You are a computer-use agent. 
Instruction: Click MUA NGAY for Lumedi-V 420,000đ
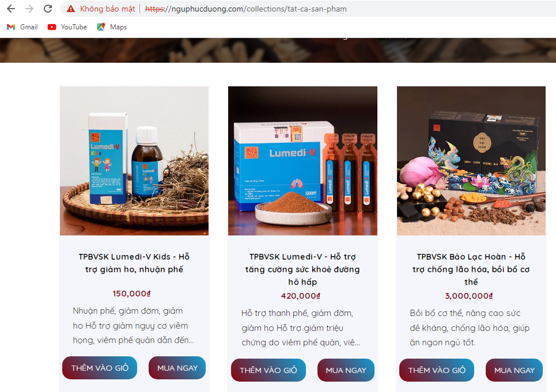346,370
